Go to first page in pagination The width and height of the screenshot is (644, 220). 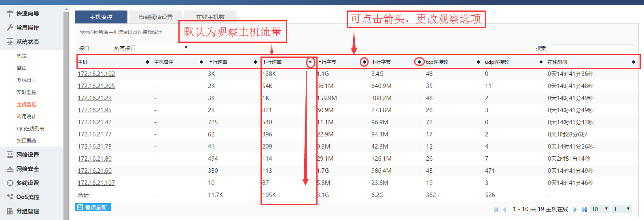click(x=496, y=210)
